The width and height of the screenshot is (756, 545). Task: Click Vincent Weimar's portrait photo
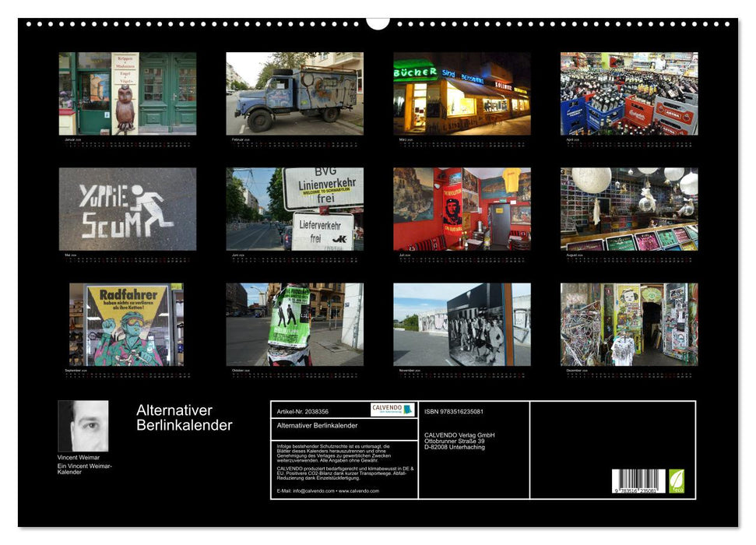(82, 426)
